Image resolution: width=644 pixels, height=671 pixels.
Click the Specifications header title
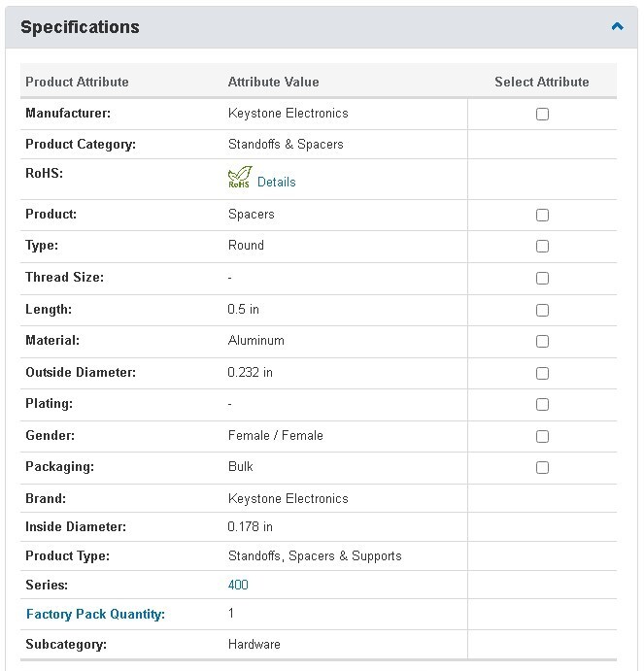coord(80,27)
